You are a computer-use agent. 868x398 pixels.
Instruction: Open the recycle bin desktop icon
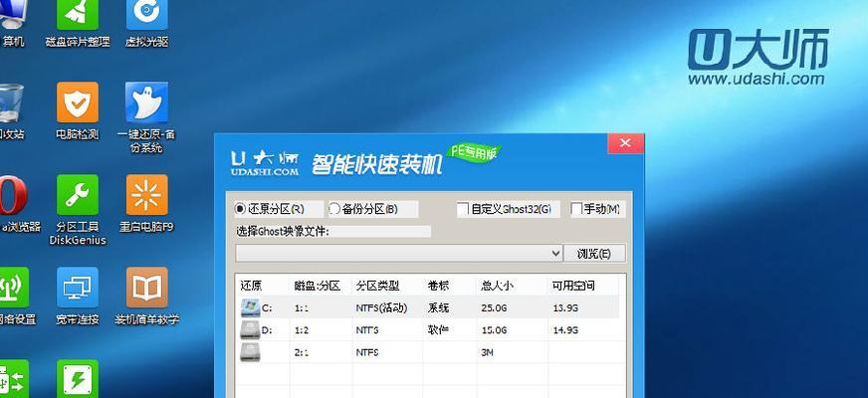click(x=12, y=102)
